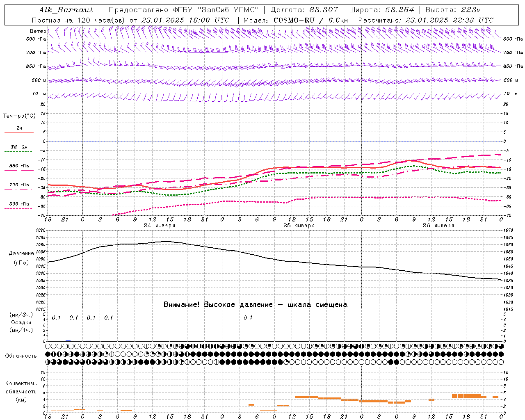Click the (км) unit label of convective panel
525x420 pixels.
coord(21,399)
